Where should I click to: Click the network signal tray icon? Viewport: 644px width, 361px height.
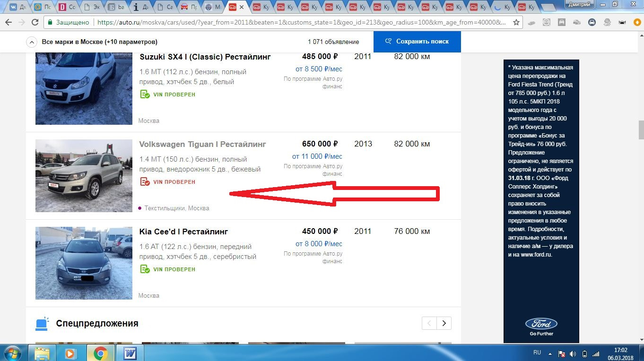click(596, 353)
